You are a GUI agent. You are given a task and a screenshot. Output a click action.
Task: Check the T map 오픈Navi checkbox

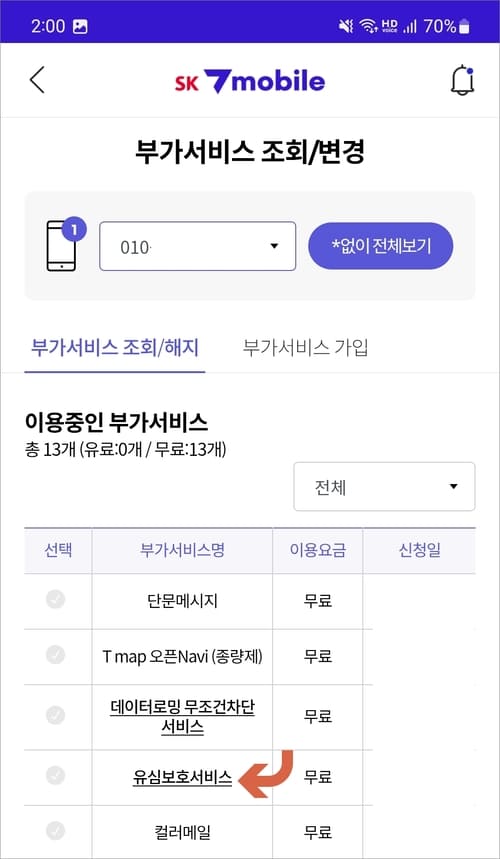55,655
